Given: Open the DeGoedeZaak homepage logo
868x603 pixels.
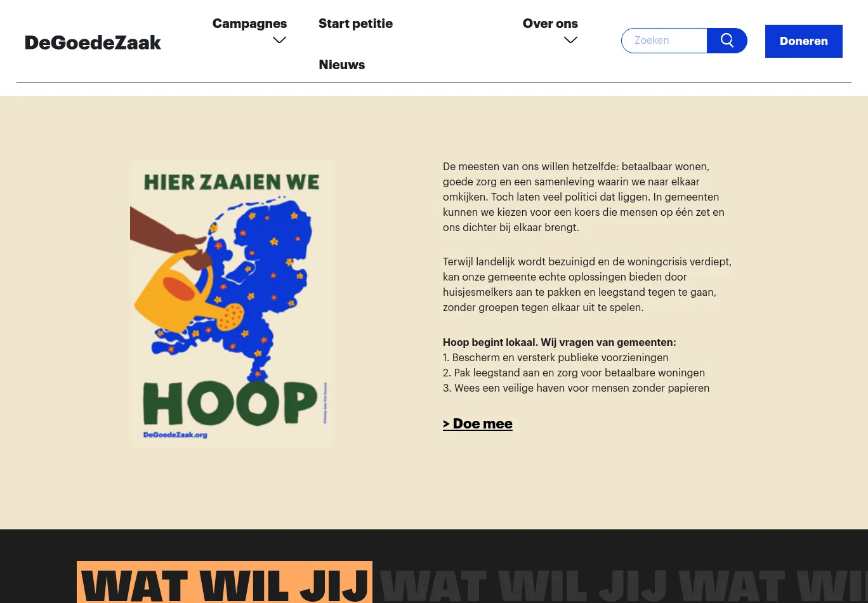Looking at the screenshot, I should (x=93, y=43).
